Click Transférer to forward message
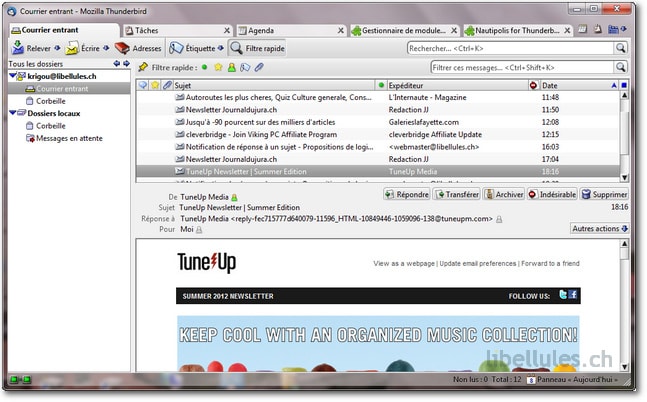Screen dimensions: 647x402 [457, 194]
